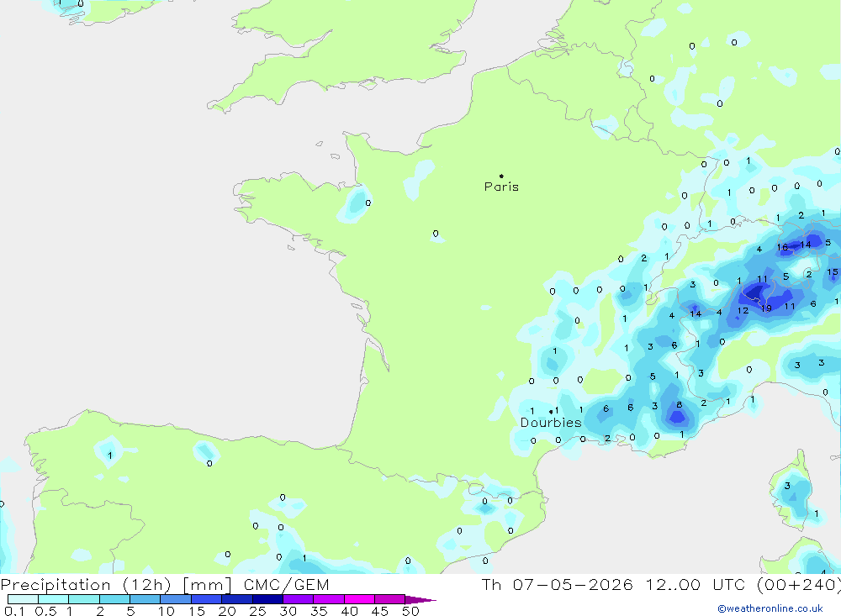Pick the 2–5 mm legend color box
Image resolution: width=841 pixels, height=616 pixels.
point(114,599)
